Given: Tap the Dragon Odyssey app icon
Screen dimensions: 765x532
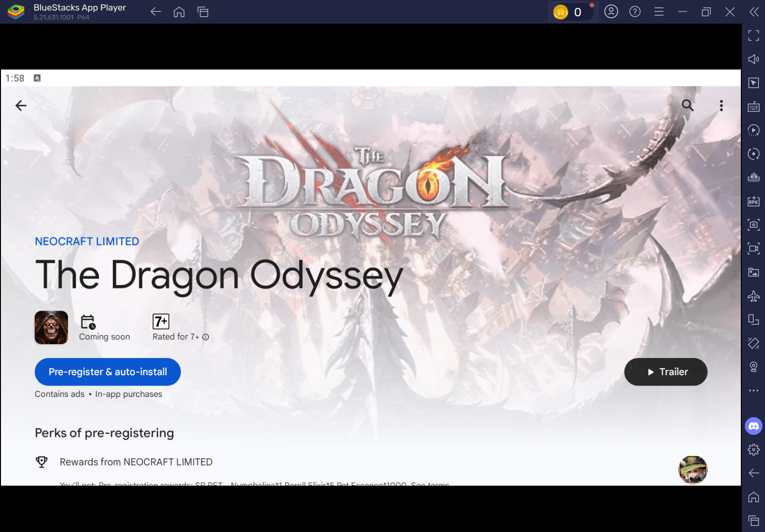Looking at the screenshot, I should pyautogui.click(x=51, y=327).
